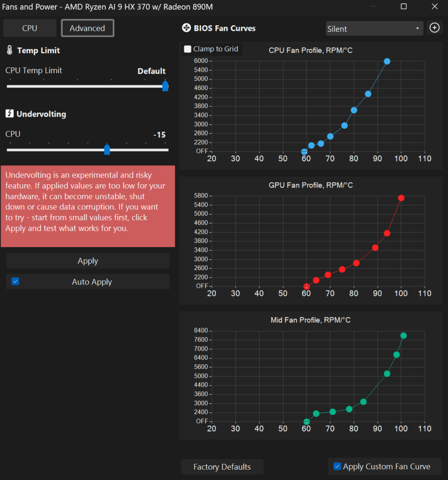Select CPU fan curve point at 80°C
Viewport: 448px width, 480px height.
click(354, 110)
